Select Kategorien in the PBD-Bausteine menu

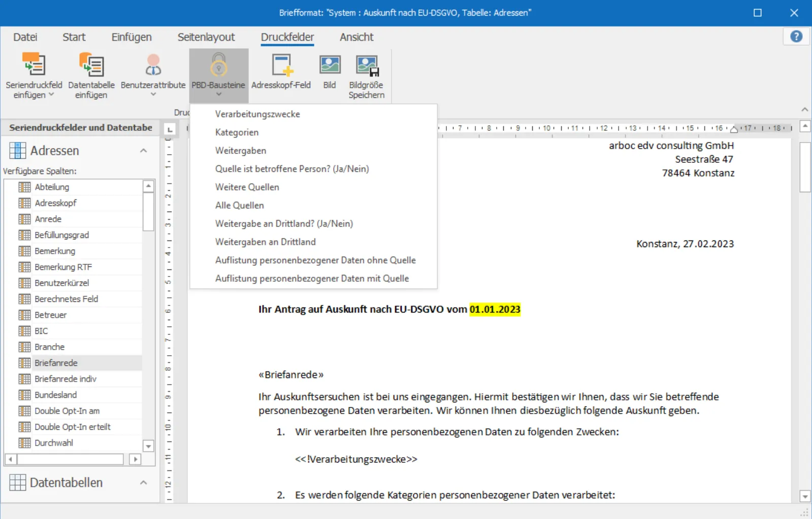(x=313, y=132)
